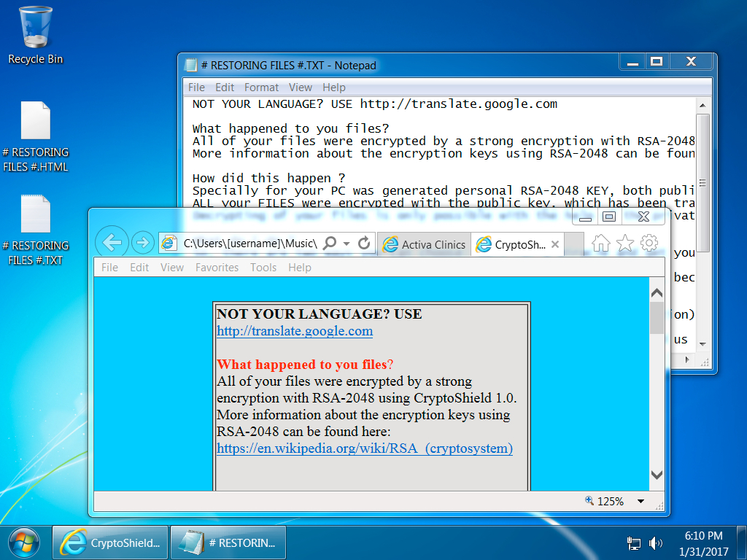The height and width of the screenshot is (560, 747).
Task: Close the Internet Explorer window
Action: (x=643, y=217)
